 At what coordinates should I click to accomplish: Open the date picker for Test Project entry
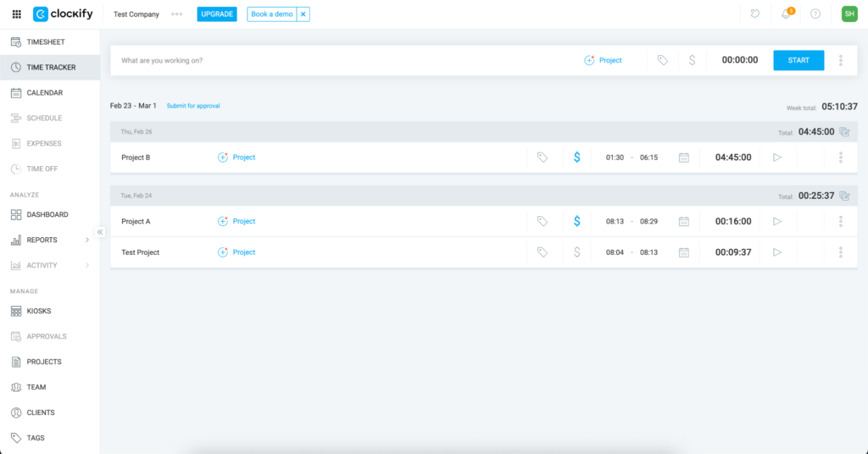(684, 252)
